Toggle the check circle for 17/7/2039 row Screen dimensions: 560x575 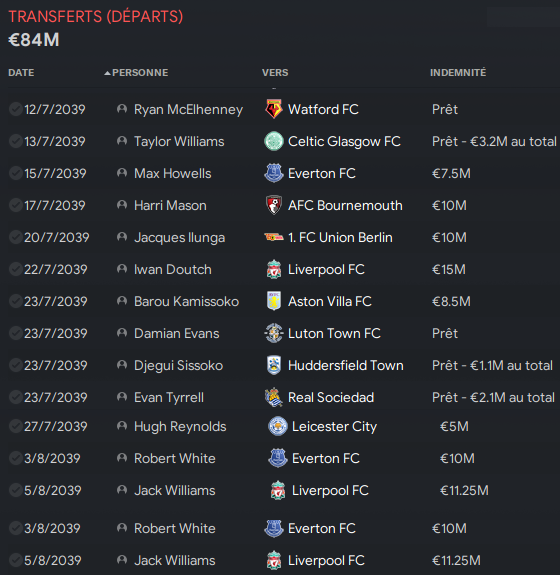pos(16,205)
